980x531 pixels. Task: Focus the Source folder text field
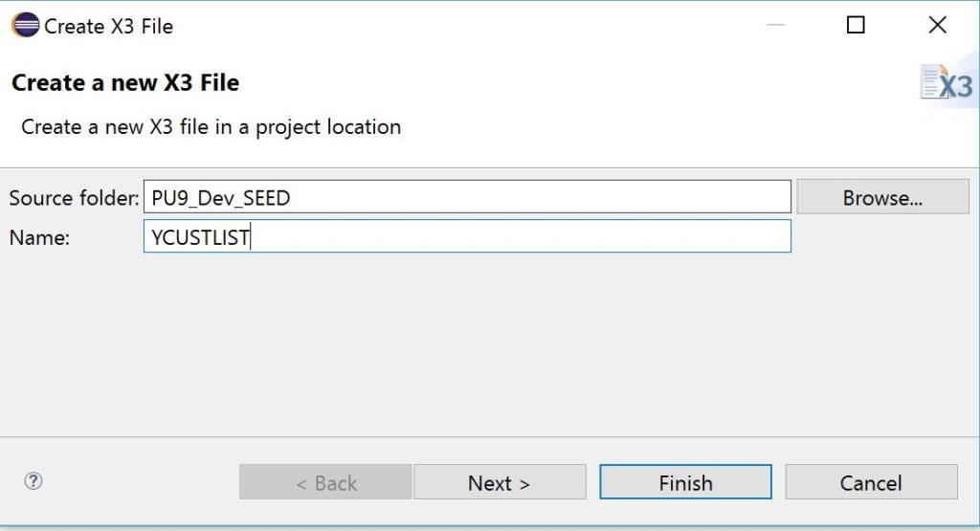tap(467, 198)
